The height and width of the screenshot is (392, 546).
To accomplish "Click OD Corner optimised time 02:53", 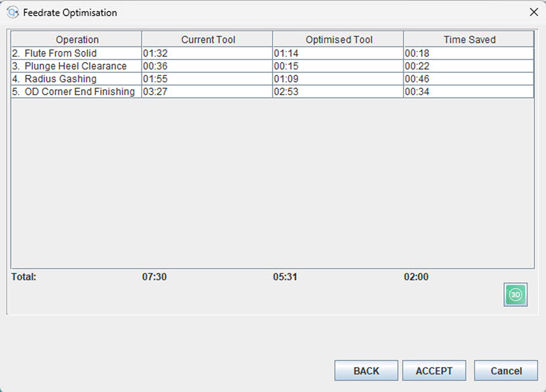I will 286,92.
